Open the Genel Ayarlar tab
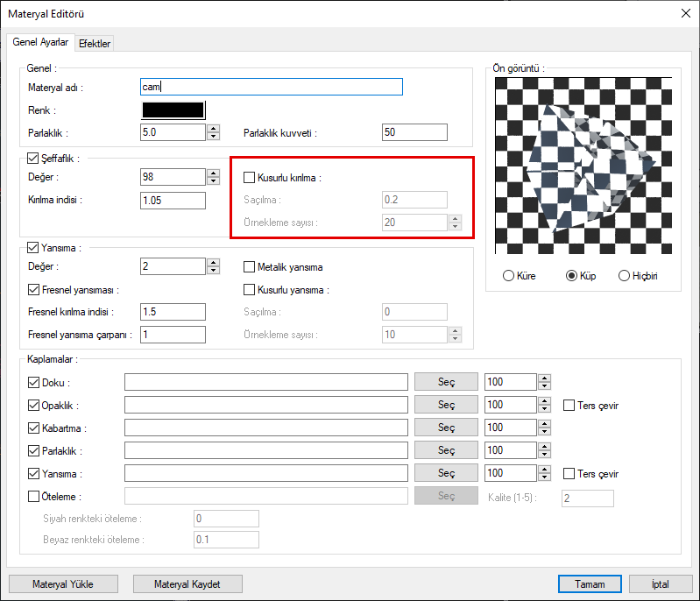The image size is (700, 601). [x=40, y=42]
